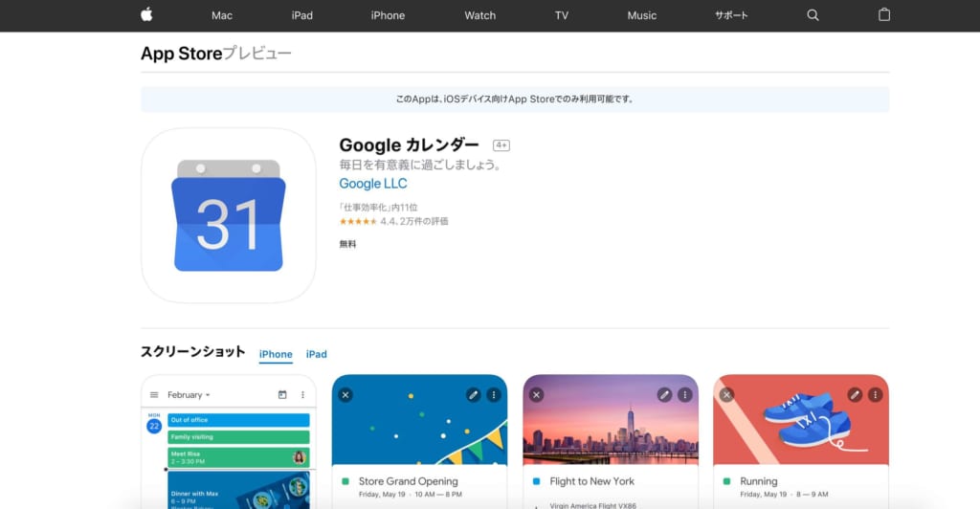Open the Music menu
This screenshot has height=509, width=980.
pyautogui.click(x=642, y=15)
